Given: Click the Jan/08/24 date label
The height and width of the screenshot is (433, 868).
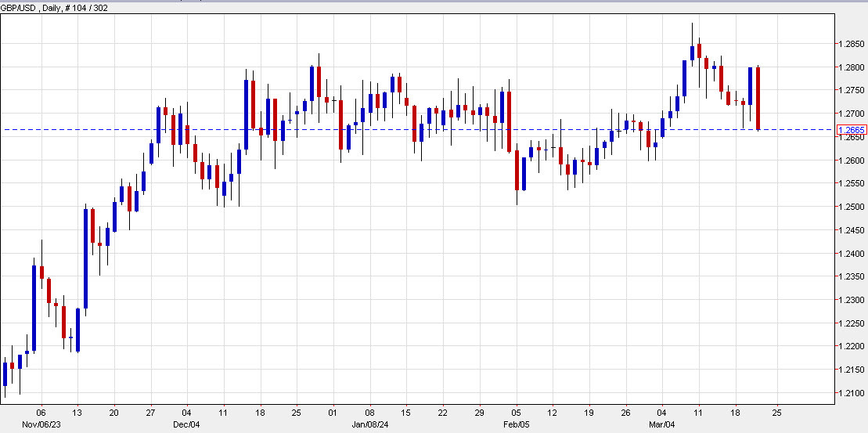Looking at the screenshot, I should pyautogui.click(x=369, y=424).
